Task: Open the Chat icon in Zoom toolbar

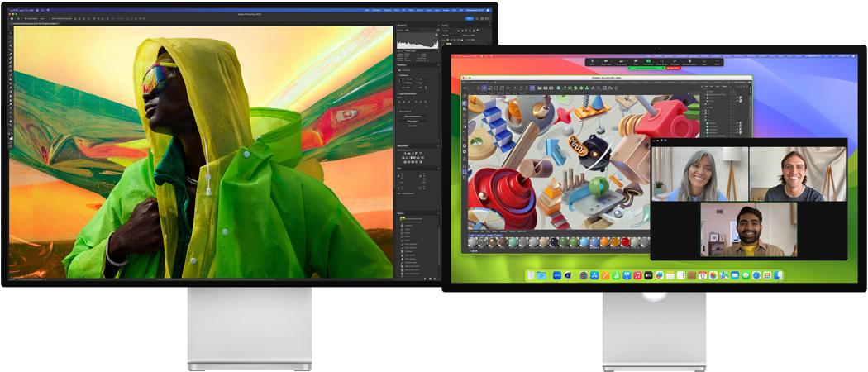Action: click(634, 61)
